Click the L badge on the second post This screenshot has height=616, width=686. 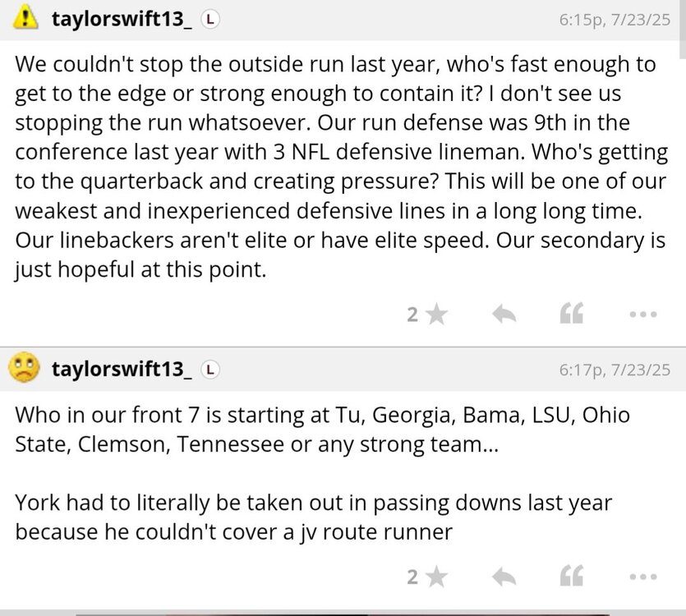tap(209, 370)
